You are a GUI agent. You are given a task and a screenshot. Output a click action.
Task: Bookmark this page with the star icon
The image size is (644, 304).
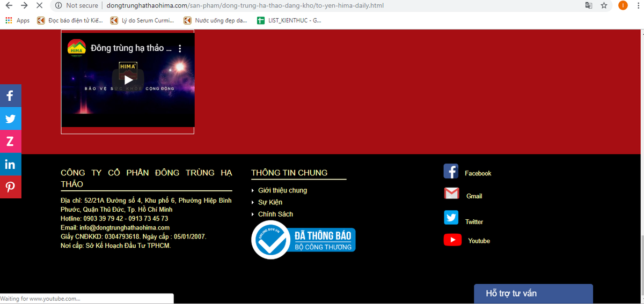click(604, 5)
